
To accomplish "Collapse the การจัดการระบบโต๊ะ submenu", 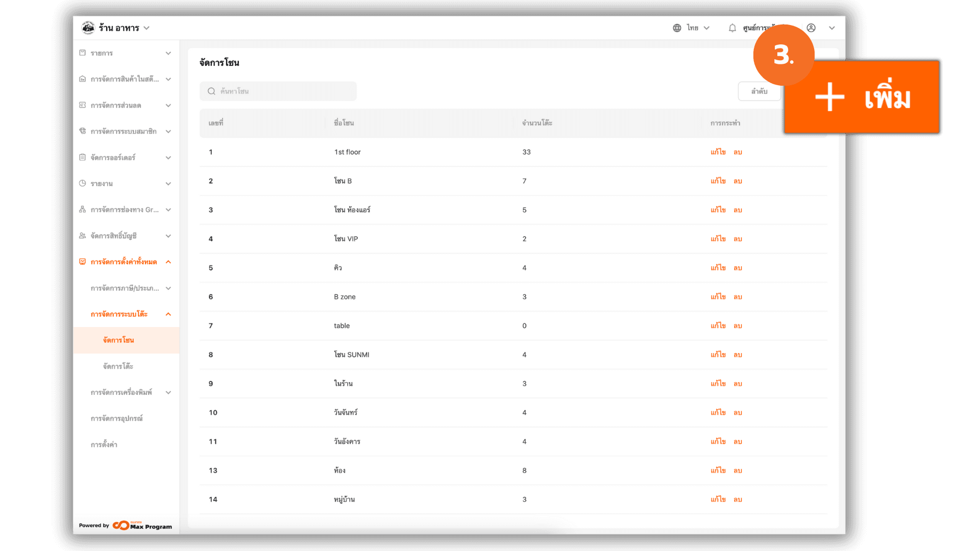I will pyautogui.click(x=168, y=314).
